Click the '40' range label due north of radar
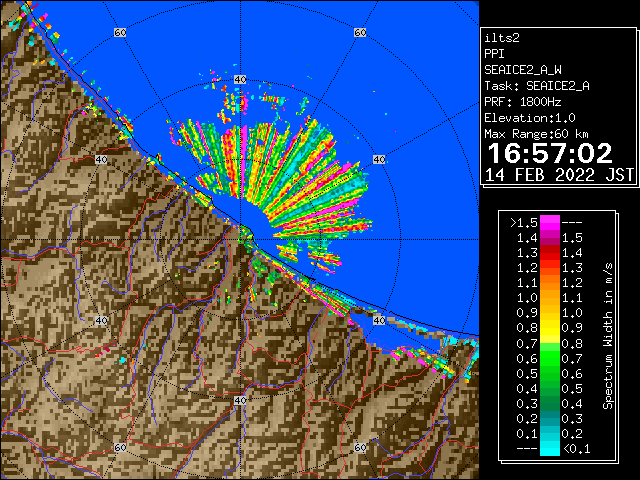Screen dimensions: 640x480 coord(240,80)
